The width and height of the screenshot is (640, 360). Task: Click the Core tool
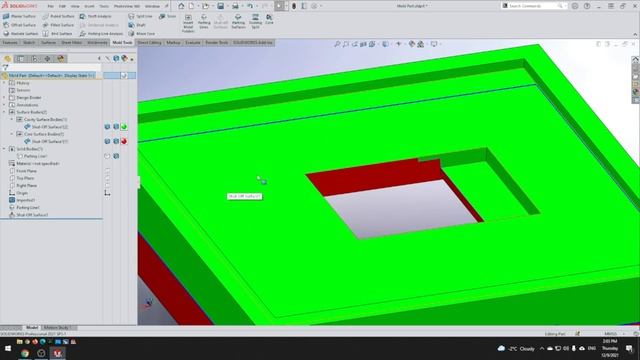point(269,19)
